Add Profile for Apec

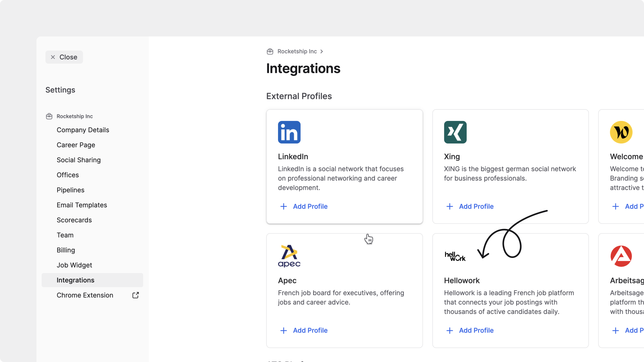(310, 330)
